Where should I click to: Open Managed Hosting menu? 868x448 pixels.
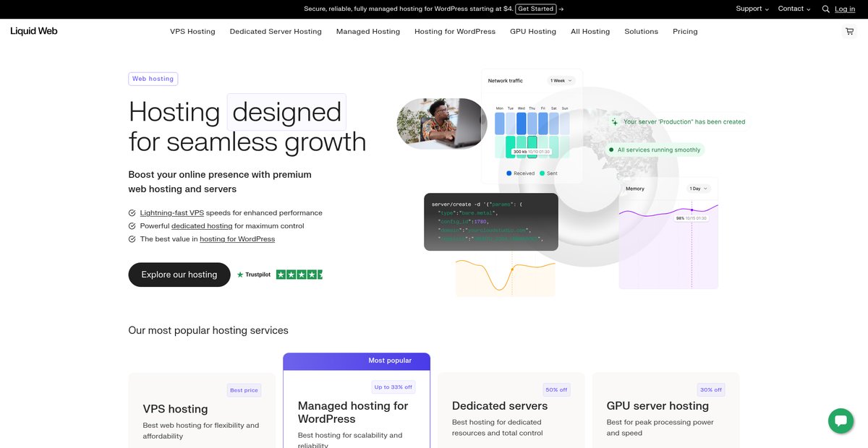(368, 32)
